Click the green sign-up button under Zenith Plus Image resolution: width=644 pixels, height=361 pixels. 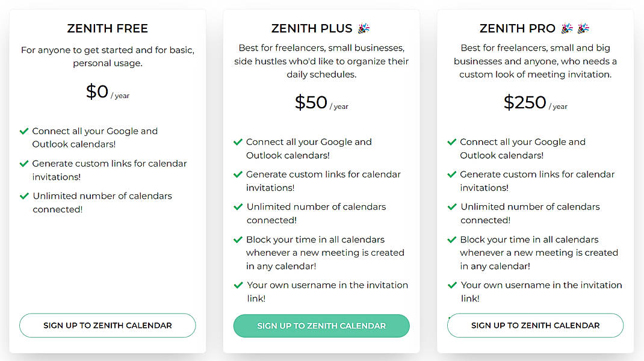[x=321, y=326]
